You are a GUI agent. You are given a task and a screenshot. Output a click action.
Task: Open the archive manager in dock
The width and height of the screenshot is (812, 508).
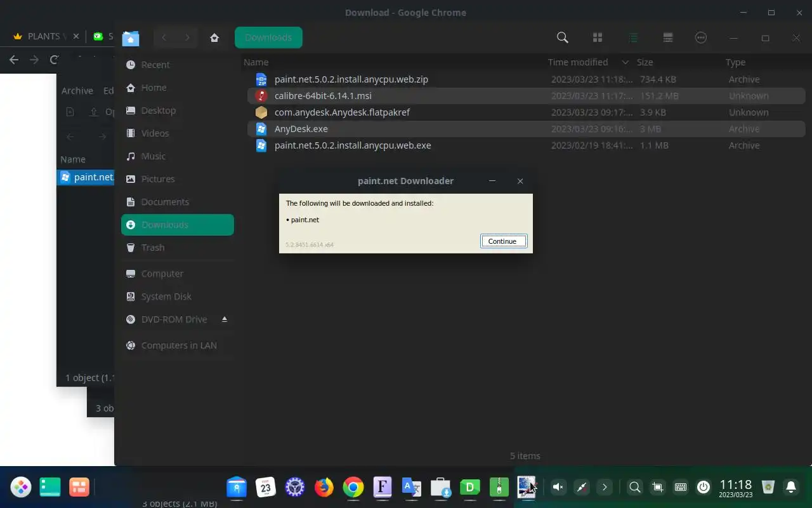click(x=499, y=487)
